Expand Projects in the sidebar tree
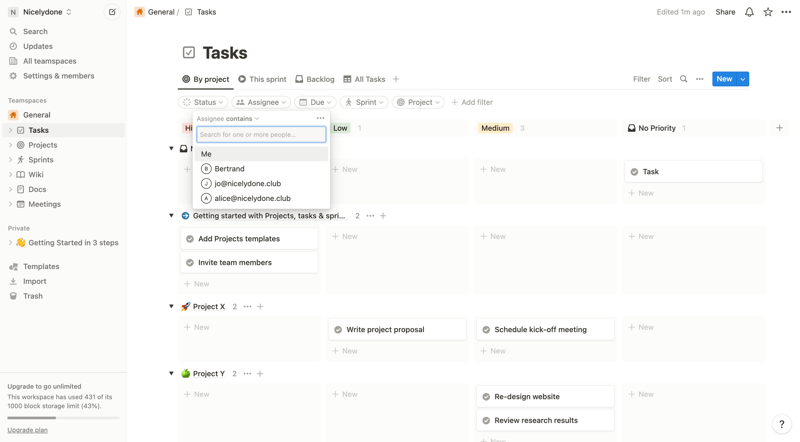800x442 pixels. (x=10, y=145)
